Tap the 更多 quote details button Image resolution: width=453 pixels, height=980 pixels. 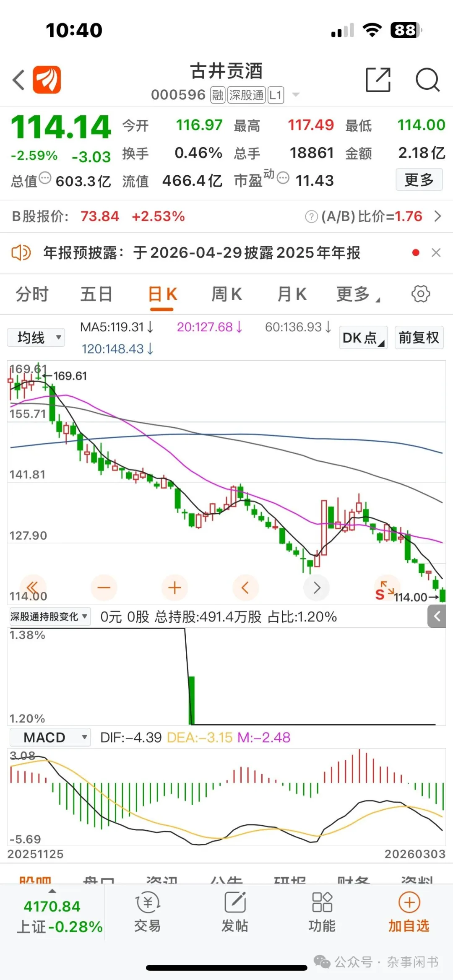[419, 180]
